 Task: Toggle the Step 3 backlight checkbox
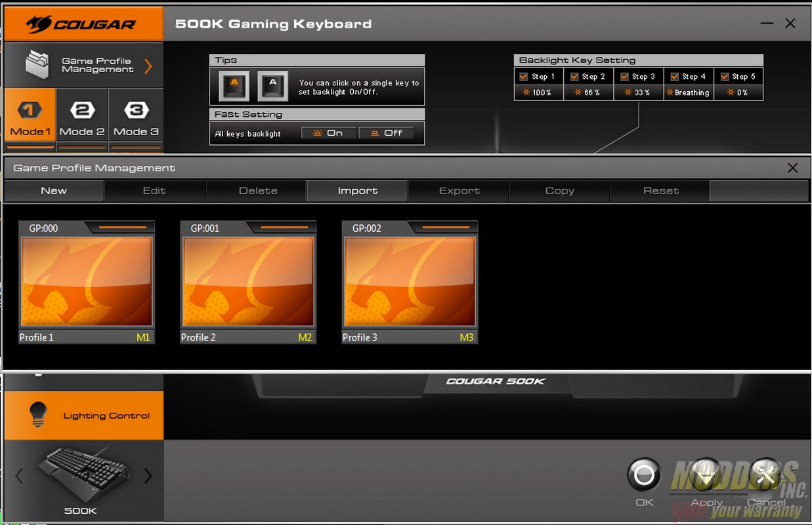click(x=624, y=76)
